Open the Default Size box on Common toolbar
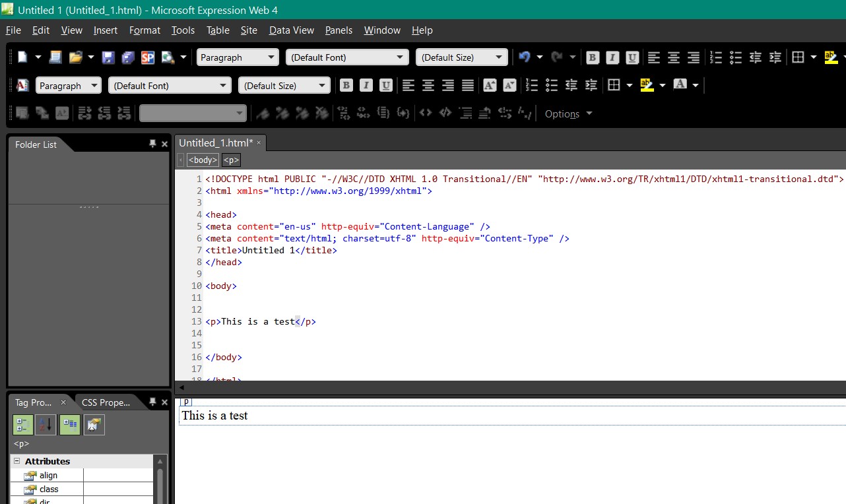Viewport: 846px width, 504px height. click(x=462, y=57)
